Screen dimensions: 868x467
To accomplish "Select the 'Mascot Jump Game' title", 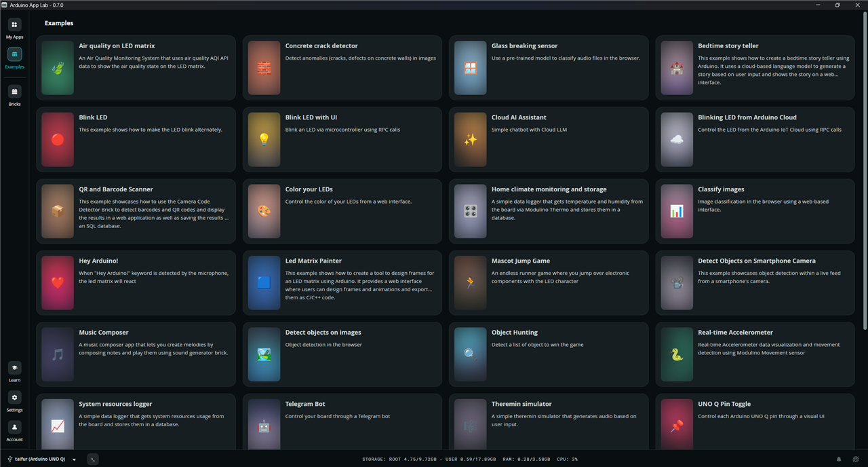I will tap(521, 261).
